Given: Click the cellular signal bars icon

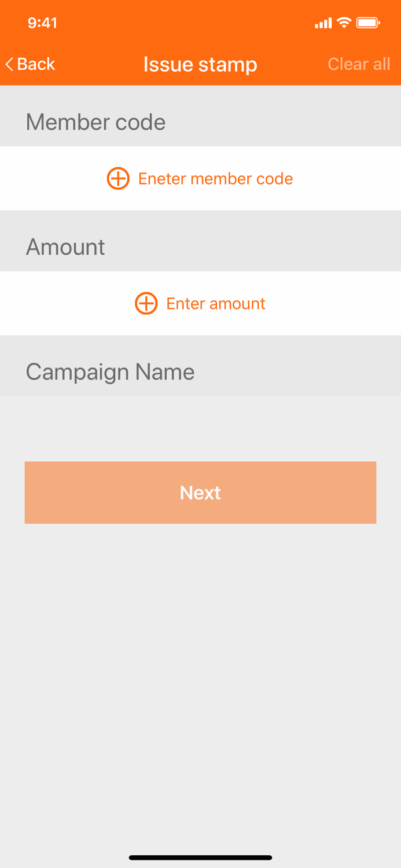Looking at the screenshot, I should click(x=323, y=23).
